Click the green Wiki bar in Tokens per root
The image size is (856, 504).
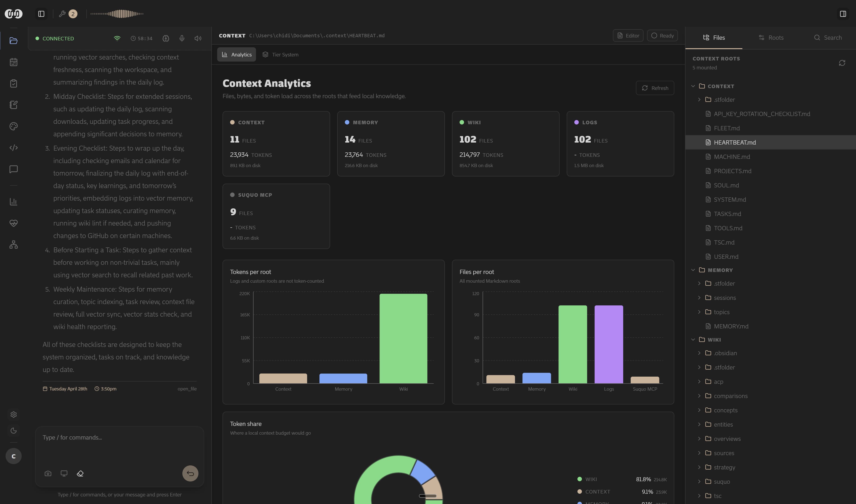click(404, 339)
